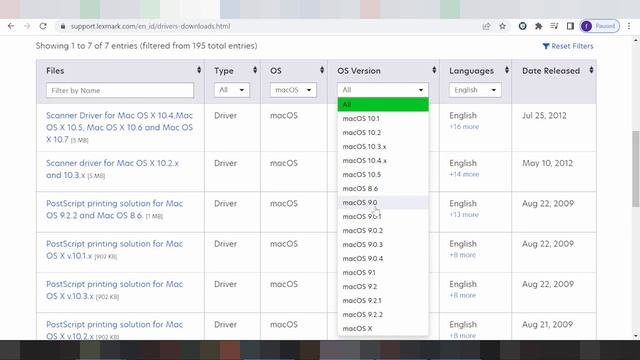Choose macOS 10.3.x option
This screenshot has height=360, width=640.
(383, 147)
